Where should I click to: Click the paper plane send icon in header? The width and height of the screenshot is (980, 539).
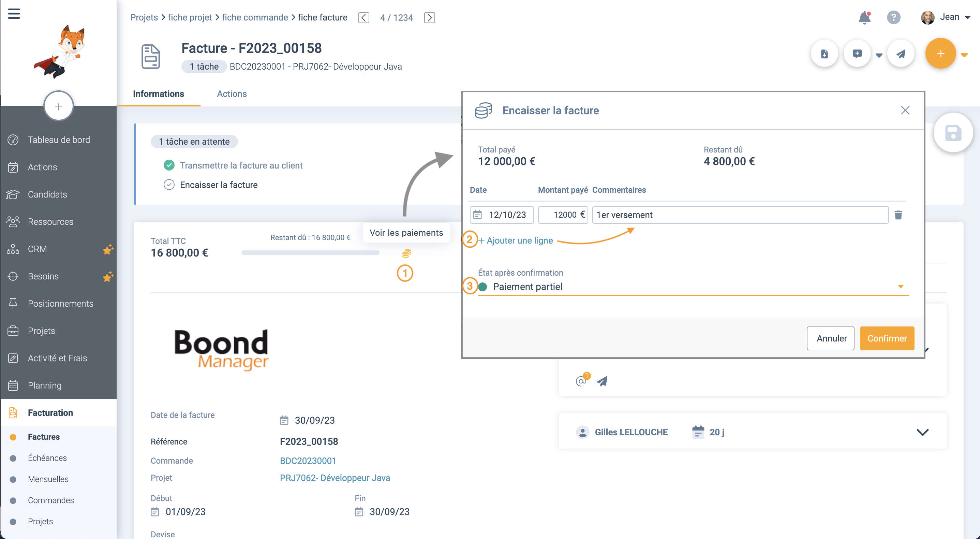point(901,54)
